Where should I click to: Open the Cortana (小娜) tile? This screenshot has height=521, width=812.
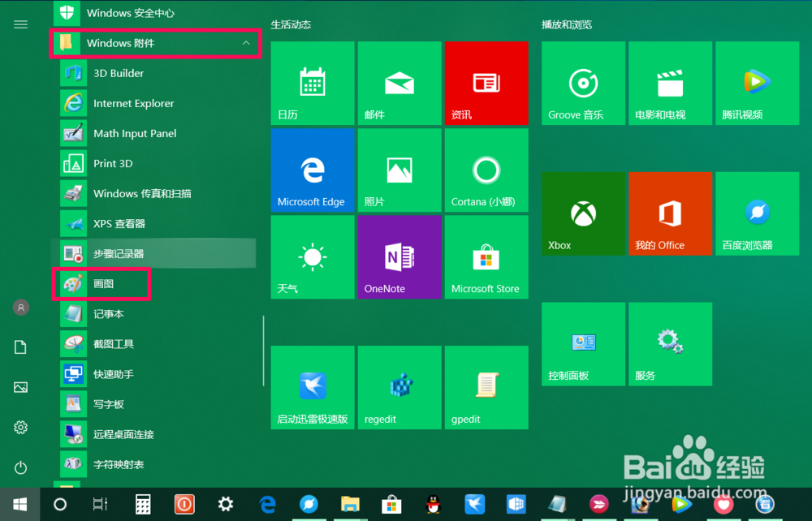486,170
